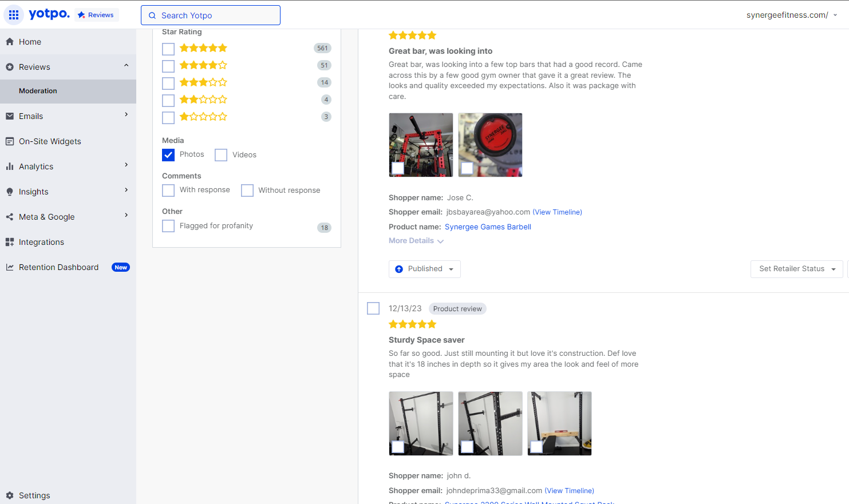Click the Published up-arrow status icon
849x504 pixels.
point(399,269)
